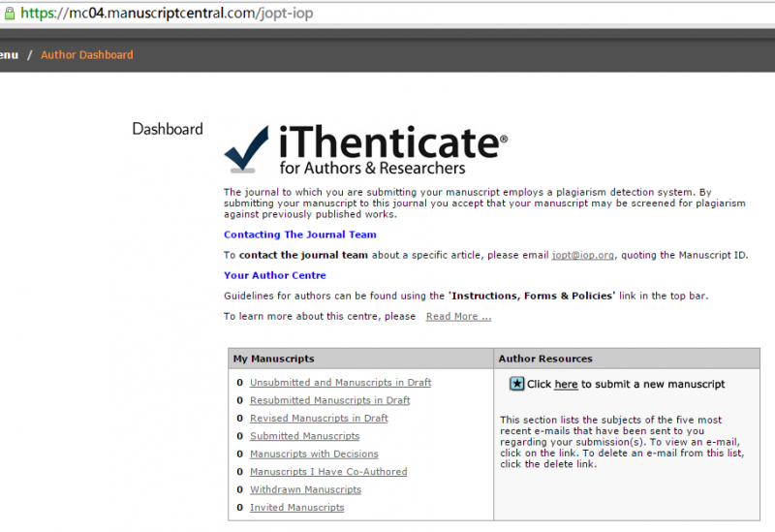Open Unsubmitted and Manuscripts in Draft
Image resolution: width=775 pixels, height=532 pixels.
(341, 382)
